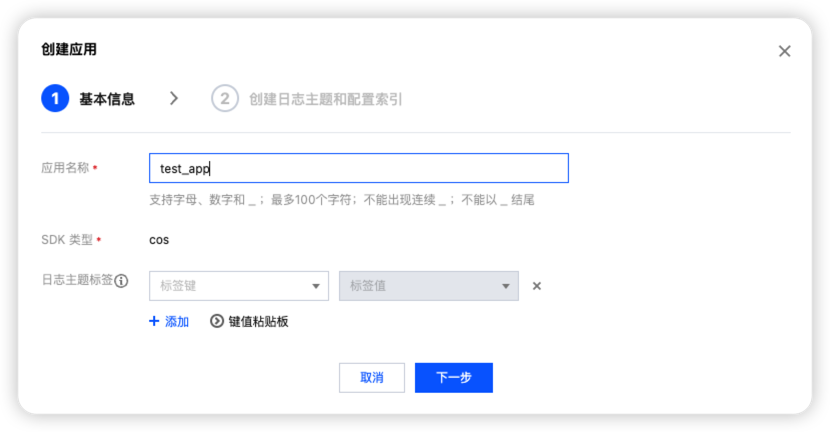830x432 pixels.
Task: Click the 取消 button
Action: pyautogui.click(x=372, y=377)
